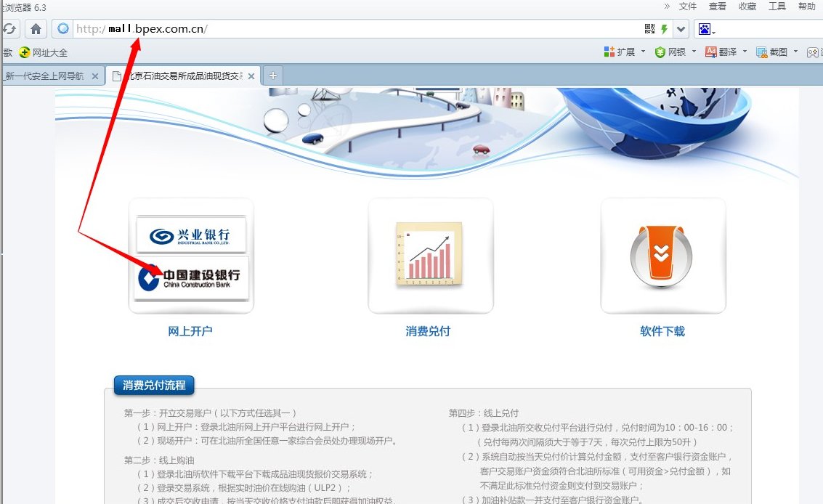Viewport: 823px width, 504px height.
Task: Click the QR code icon in address bar
Action: pyautogui.click(x=649, y=29)
